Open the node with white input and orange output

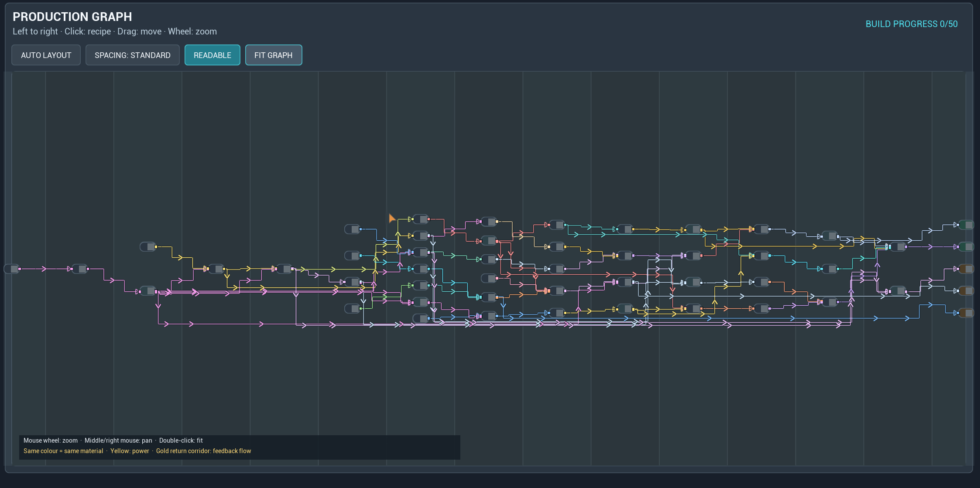[761, 282]
